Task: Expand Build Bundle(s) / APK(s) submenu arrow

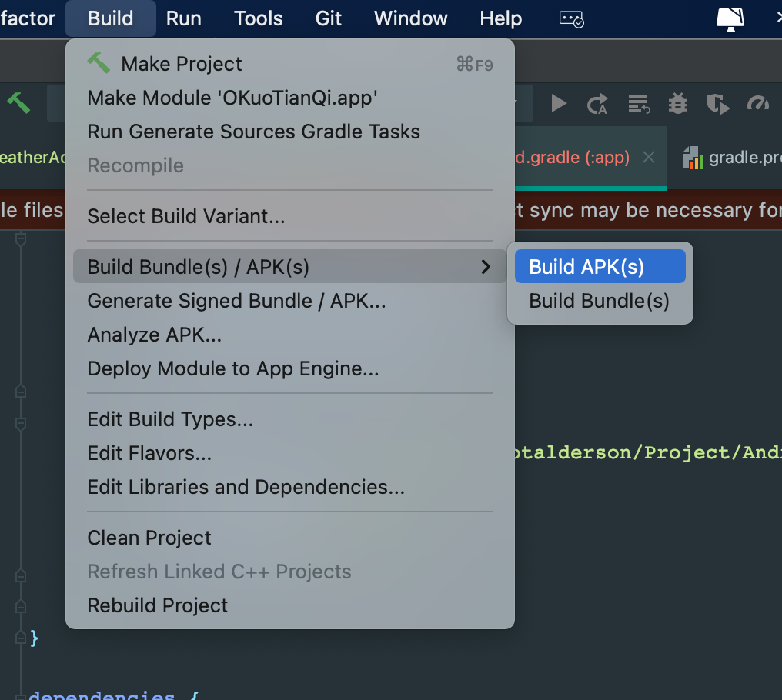Action: [x=486, y=267]
